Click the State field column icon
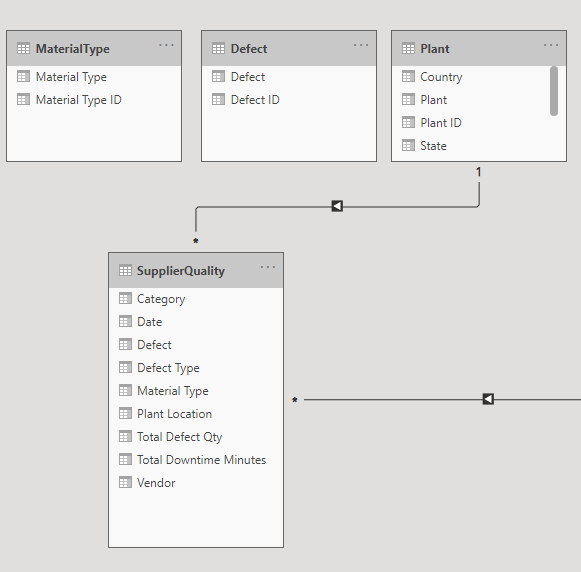The width and height of the screenshot is (581, 572). pos(408,146)
